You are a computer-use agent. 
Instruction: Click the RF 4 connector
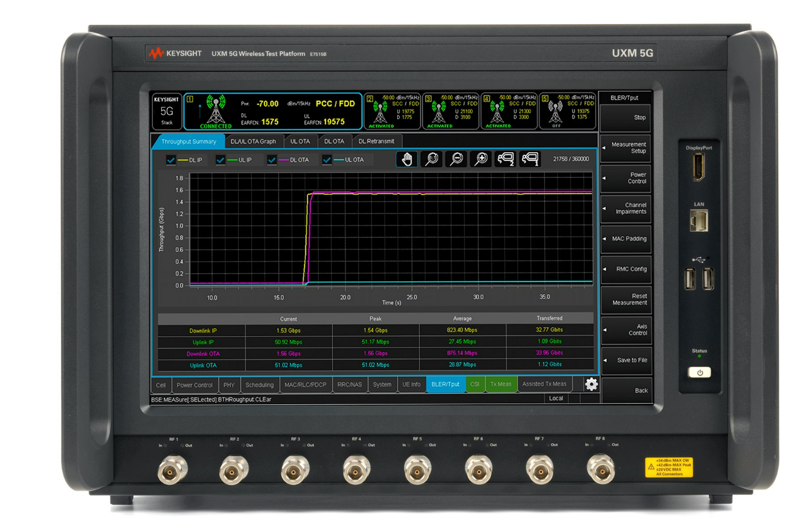point(356,471)
